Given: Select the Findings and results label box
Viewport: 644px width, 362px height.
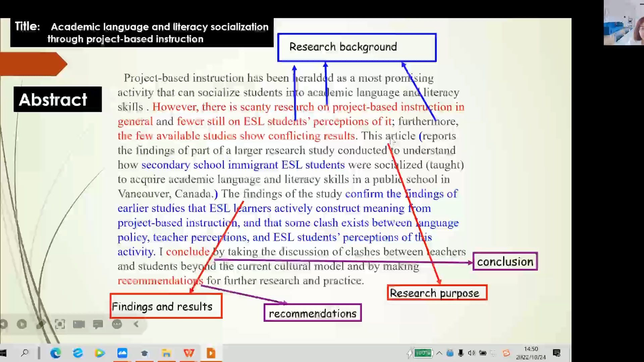Looking at the screenshot, I should click(166, 306).
